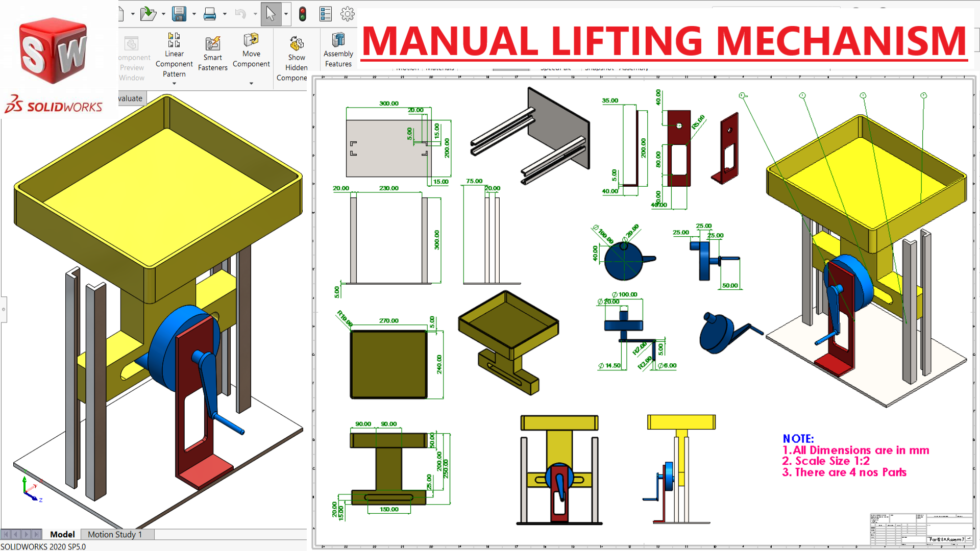Switch to the Model tab

click(62, 534)
